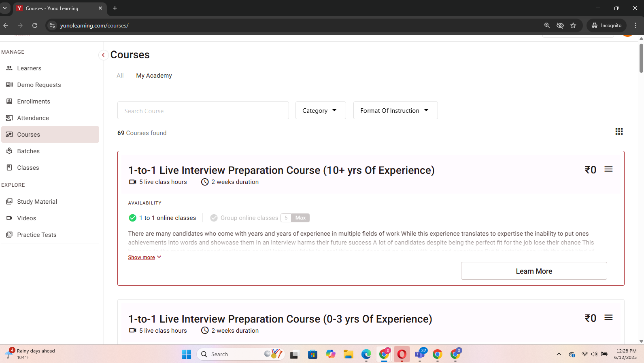Go to Demo Requests in the sidebar

pyautogui.click(x=39, y=85)
